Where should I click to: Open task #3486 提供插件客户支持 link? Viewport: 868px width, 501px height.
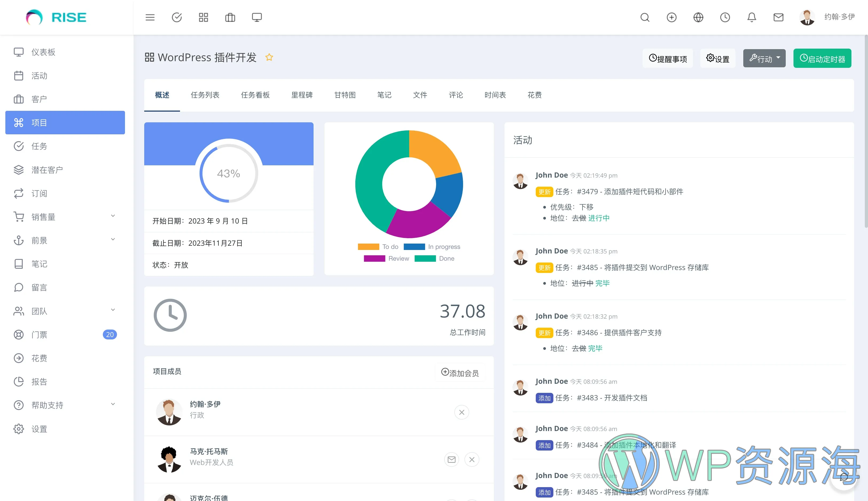pyautogui.click(x=619, y=332)
